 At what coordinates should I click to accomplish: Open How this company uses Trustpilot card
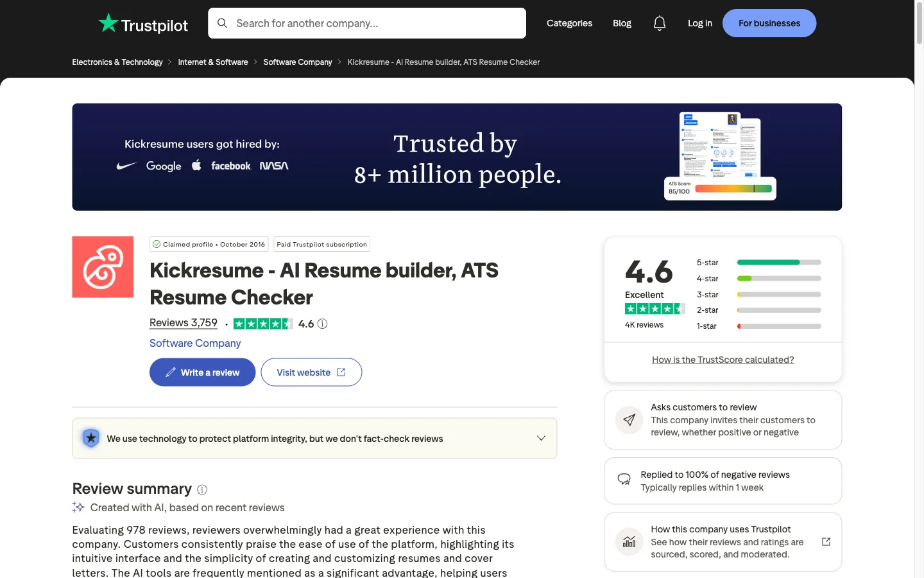coord(723,541)
